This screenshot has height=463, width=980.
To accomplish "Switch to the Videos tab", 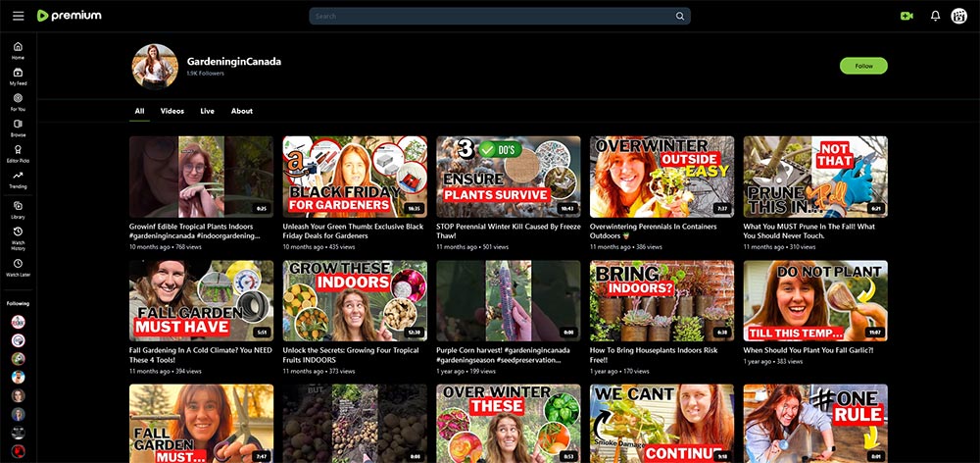I will click(171, 111).
